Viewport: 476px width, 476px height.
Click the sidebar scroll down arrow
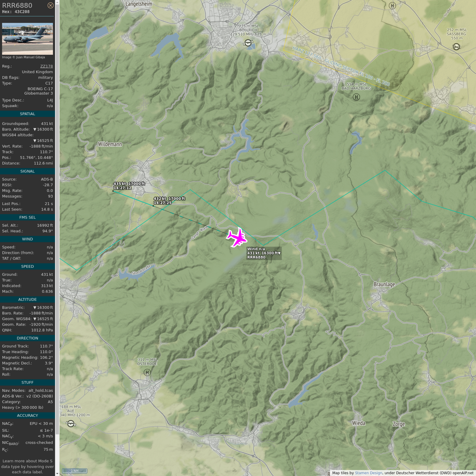pos(57,473)
